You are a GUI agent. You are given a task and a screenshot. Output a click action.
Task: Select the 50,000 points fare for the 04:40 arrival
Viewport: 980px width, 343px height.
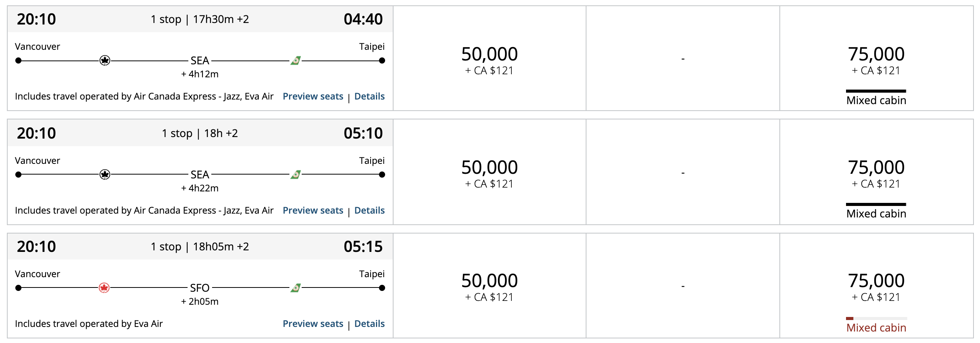(489, 59)
